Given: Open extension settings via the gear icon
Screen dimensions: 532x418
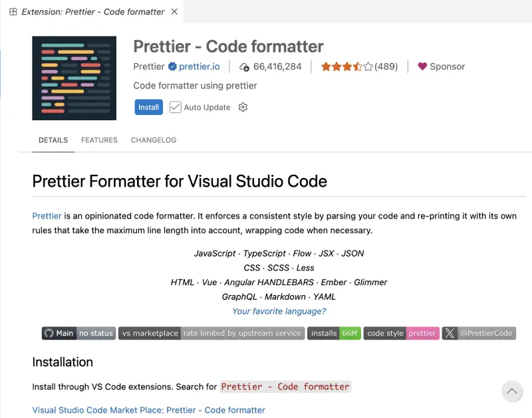Looking at the screenshot, I should point(243,107).
